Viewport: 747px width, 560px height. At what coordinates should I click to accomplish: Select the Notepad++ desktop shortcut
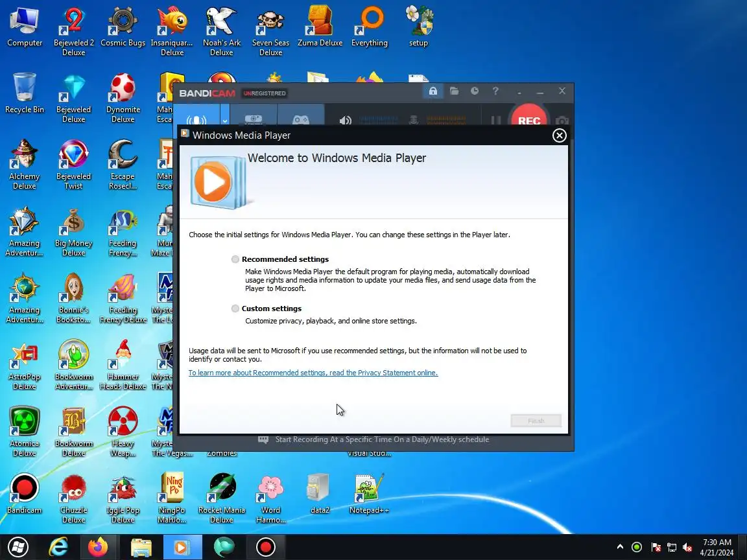(369, 494)
